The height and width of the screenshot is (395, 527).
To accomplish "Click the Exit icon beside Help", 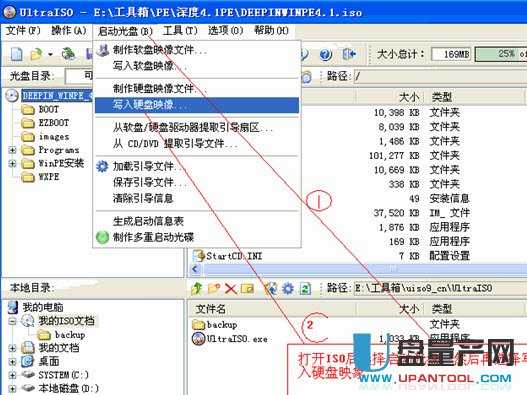I will click(349, 54).
